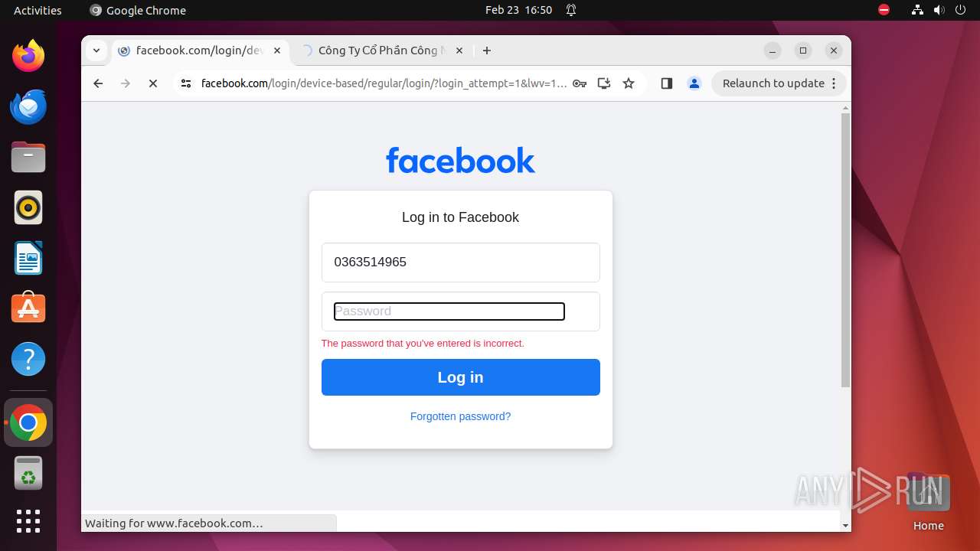Click Chrome's forward navigation arrow
This screenshot has height=551, width=980.
click(126, 83)
